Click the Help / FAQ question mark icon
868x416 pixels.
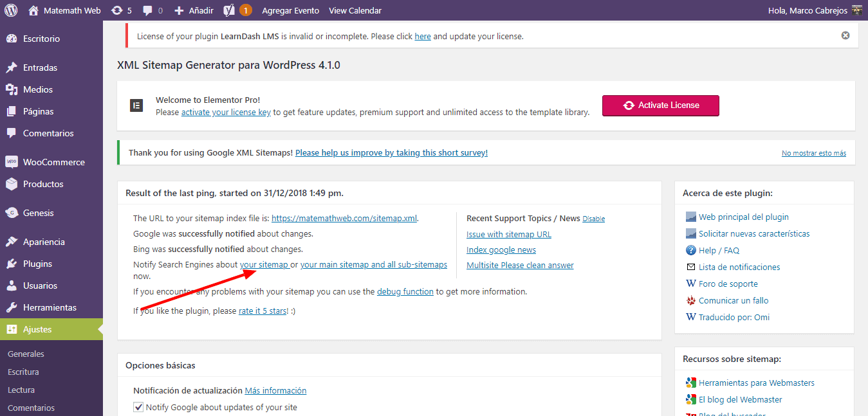(x=691, y=250)
